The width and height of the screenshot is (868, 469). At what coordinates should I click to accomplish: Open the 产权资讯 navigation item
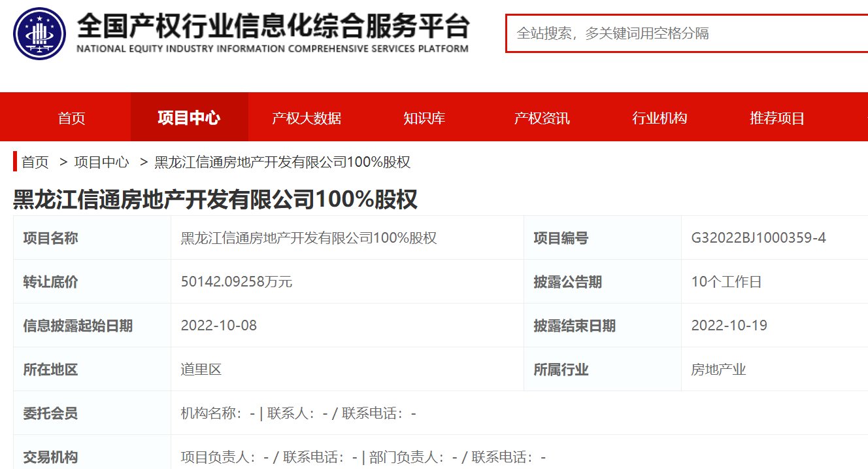(x=542, y=118)
